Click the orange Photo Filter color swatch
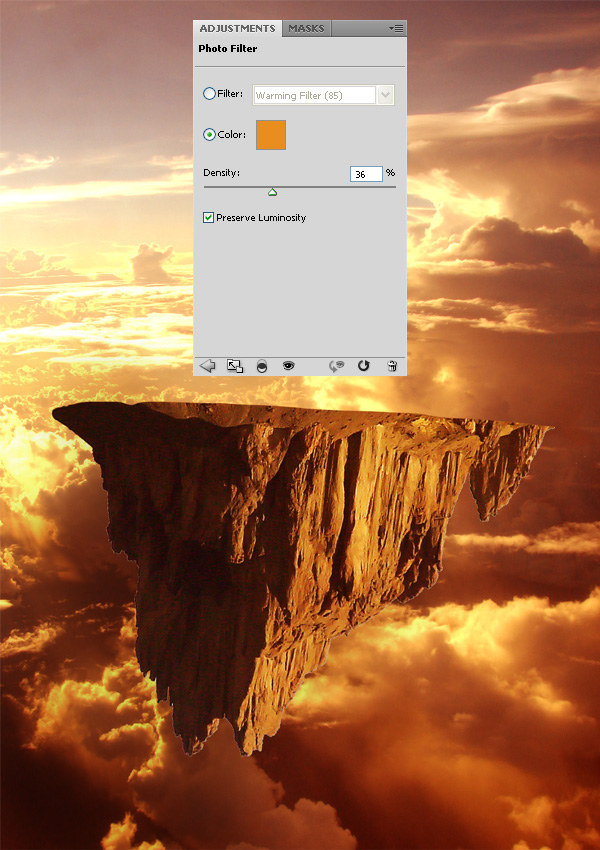This screenshot has width=600, height=850. (x=270, y=135)
